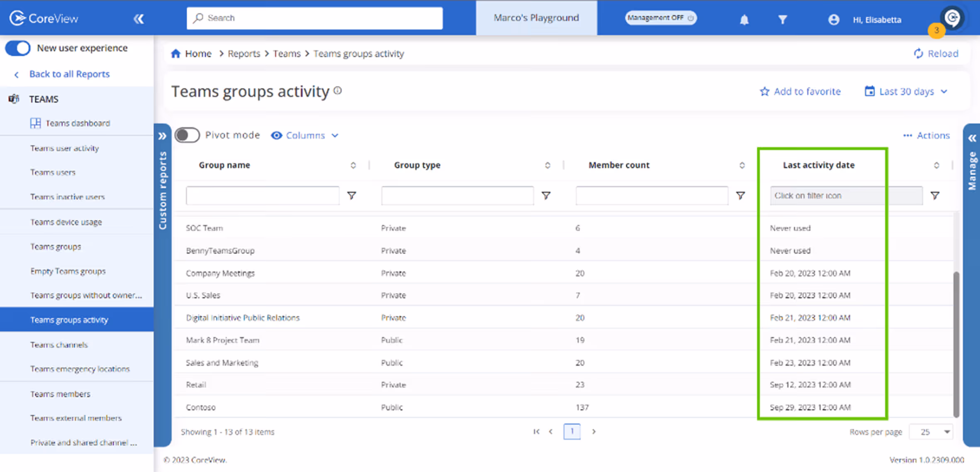Enable Pivot mode toggle
Viewport: 980px width, 472px height.
coord(187,135)
